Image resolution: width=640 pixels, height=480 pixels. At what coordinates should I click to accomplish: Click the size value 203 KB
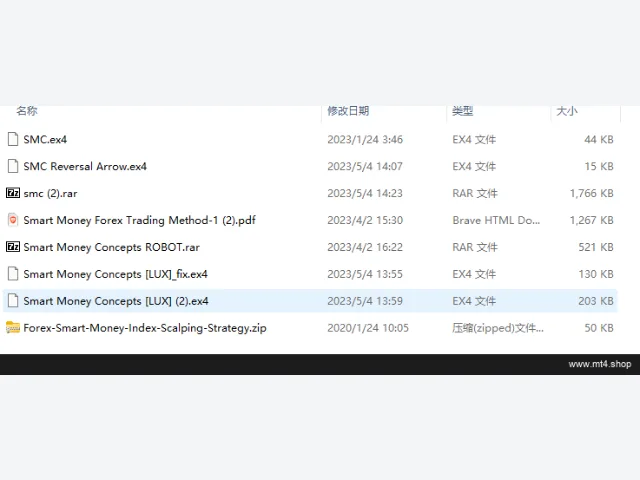coord(596,301)
